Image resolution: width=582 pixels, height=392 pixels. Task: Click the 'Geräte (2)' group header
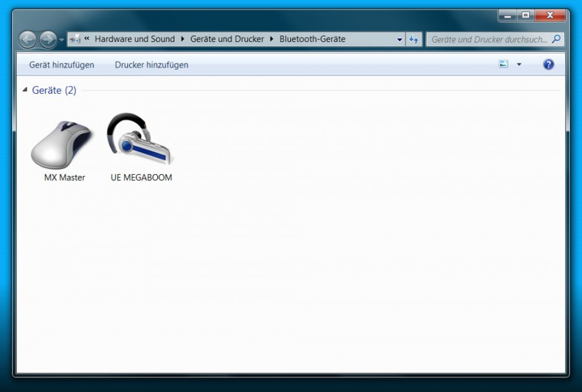click(54, 90)
